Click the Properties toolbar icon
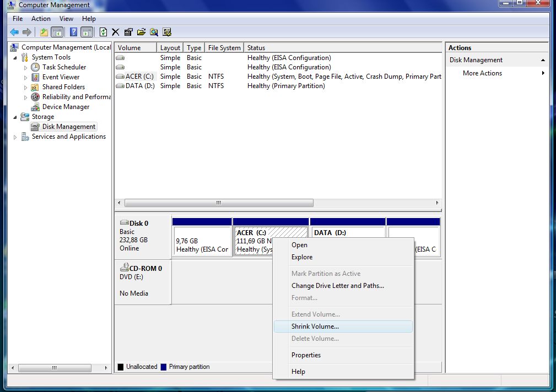 click(x=128, y=32)
